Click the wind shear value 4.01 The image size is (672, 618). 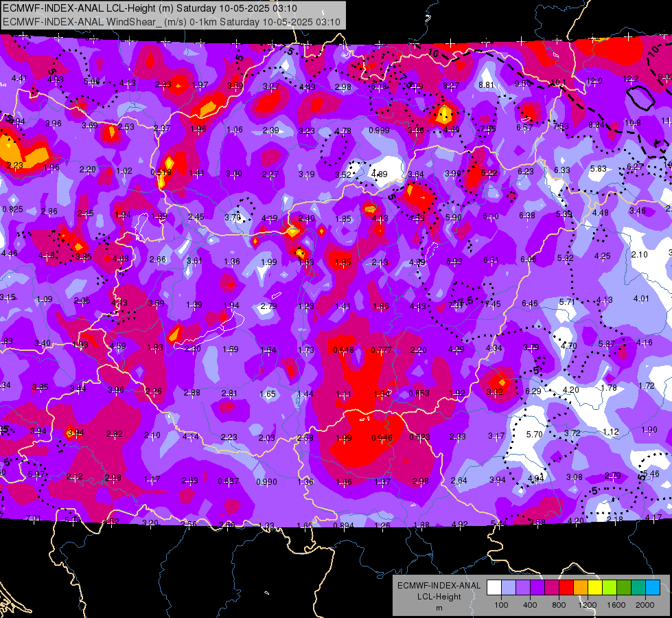pos(642,299)
